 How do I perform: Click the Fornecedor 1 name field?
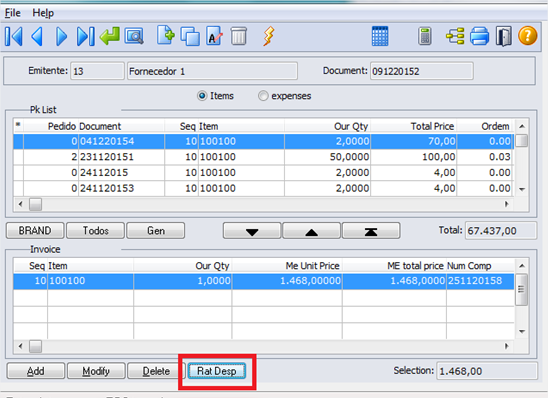(212, 71)
